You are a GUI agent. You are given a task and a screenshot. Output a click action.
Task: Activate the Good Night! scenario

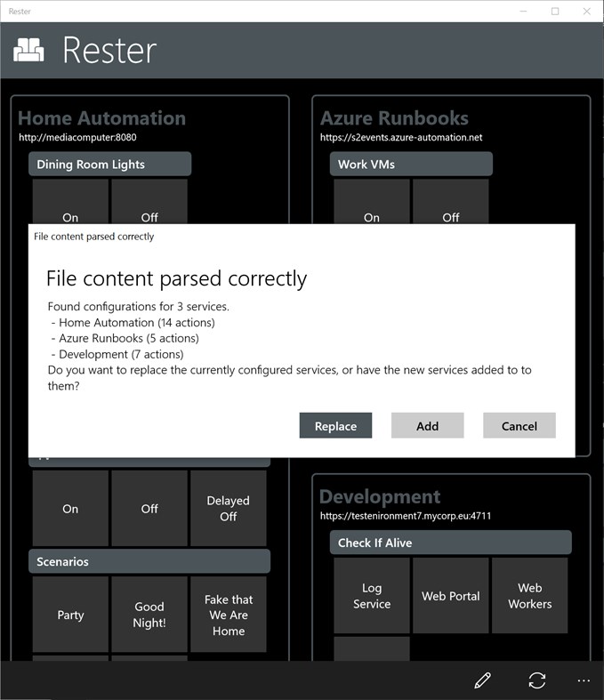coord(149,615)
